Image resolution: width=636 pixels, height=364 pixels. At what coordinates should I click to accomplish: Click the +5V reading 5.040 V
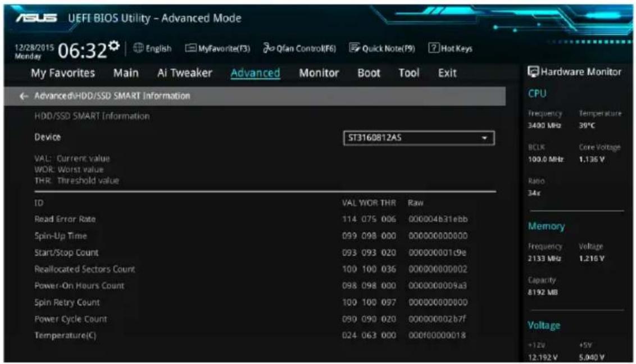pos(592,357)
